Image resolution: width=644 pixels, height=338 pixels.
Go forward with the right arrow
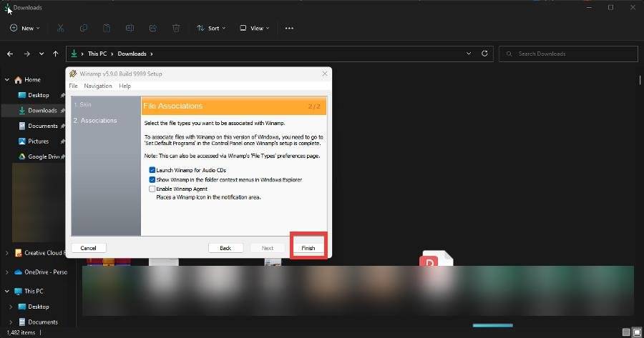(26, 54)
